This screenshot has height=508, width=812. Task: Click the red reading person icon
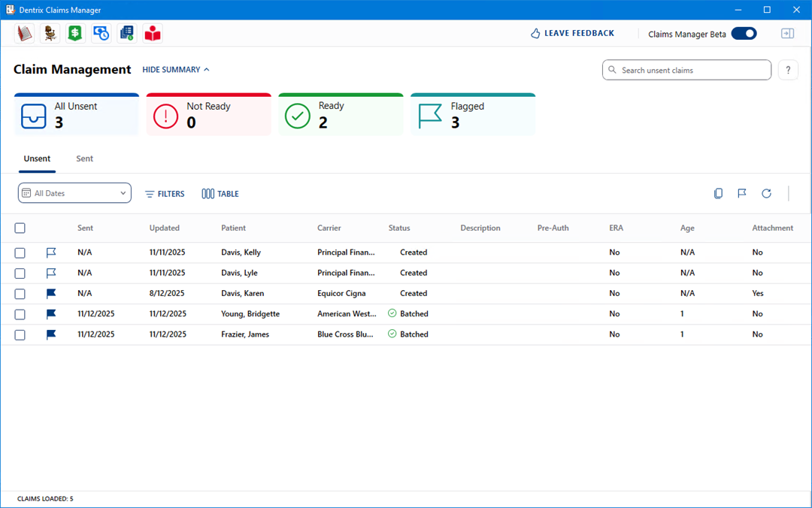point(153,33)
